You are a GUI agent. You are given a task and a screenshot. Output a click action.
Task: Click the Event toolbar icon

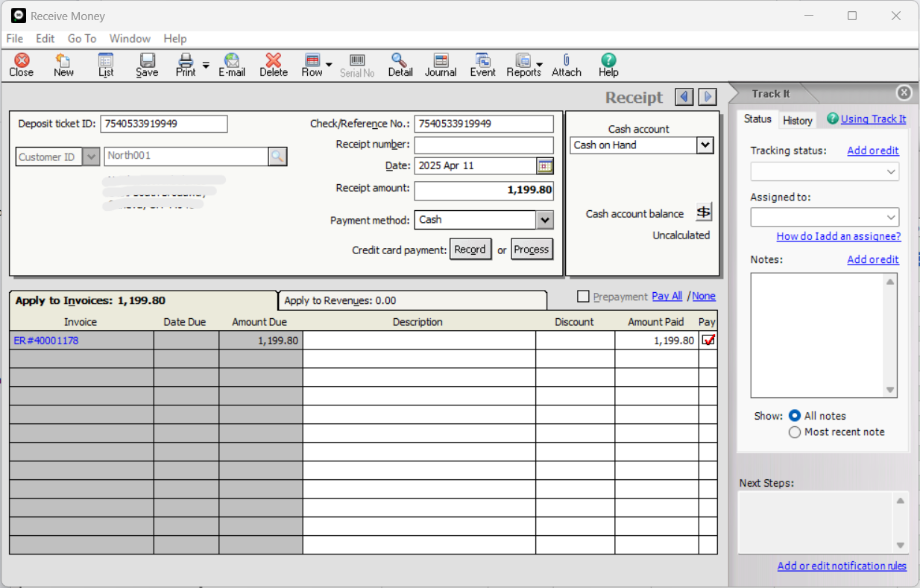pos(482,65)
